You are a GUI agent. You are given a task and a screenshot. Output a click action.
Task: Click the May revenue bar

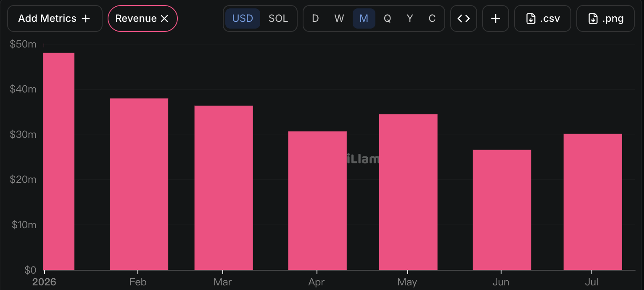click(408, 192)
